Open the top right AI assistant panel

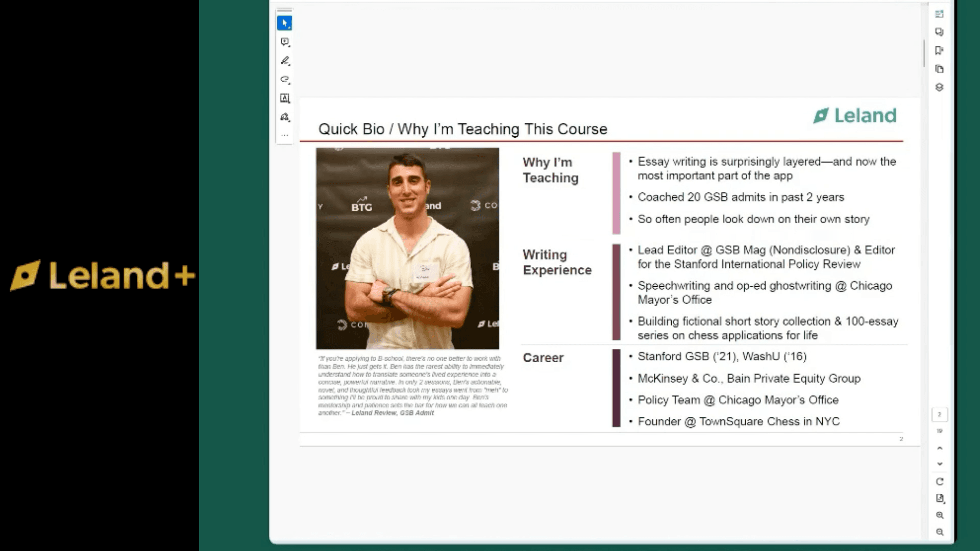coord(939,14)
